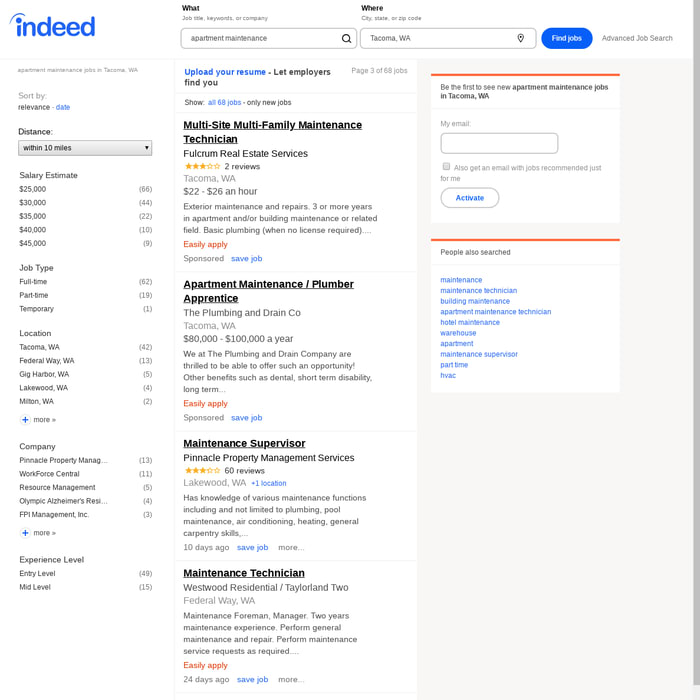The height and width of the screenshot is (700, 700).
Task: Open Advanced Job Search
Action: click(637, 39)
